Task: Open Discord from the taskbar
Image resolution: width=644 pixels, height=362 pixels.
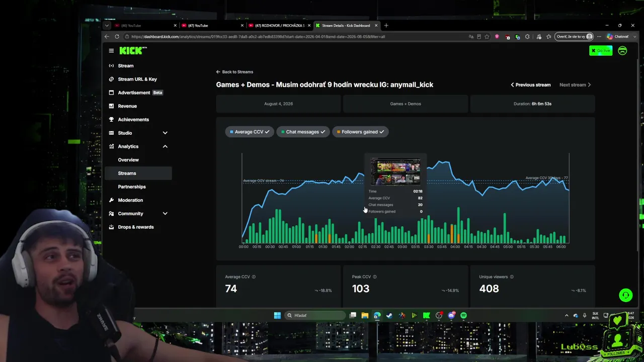Action: pos(451,316)
